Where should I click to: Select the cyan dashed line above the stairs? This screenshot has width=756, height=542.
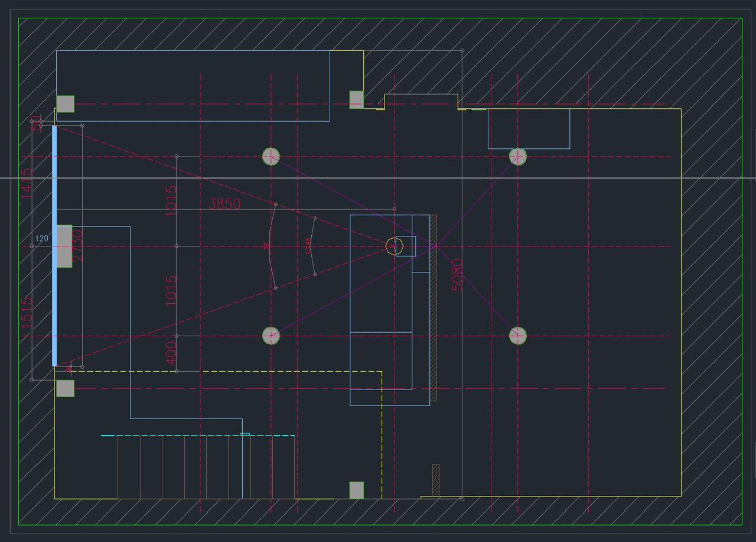click(198, 436)
